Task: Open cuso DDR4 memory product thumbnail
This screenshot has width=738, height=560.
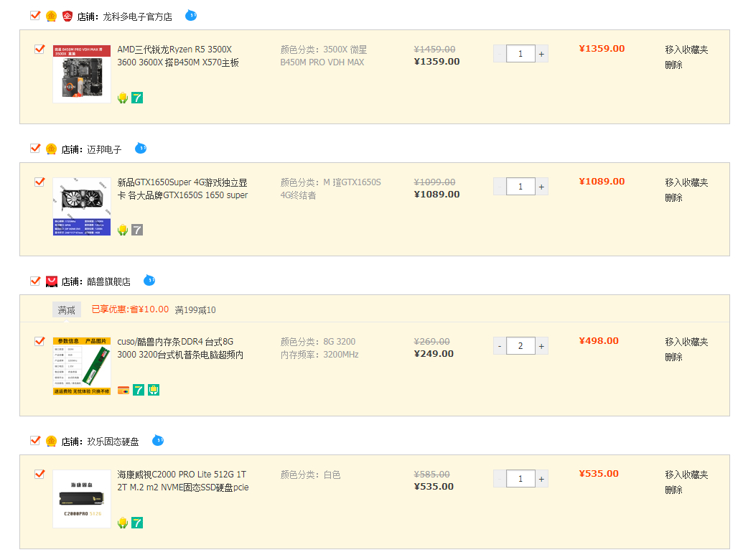Action: 82,366
